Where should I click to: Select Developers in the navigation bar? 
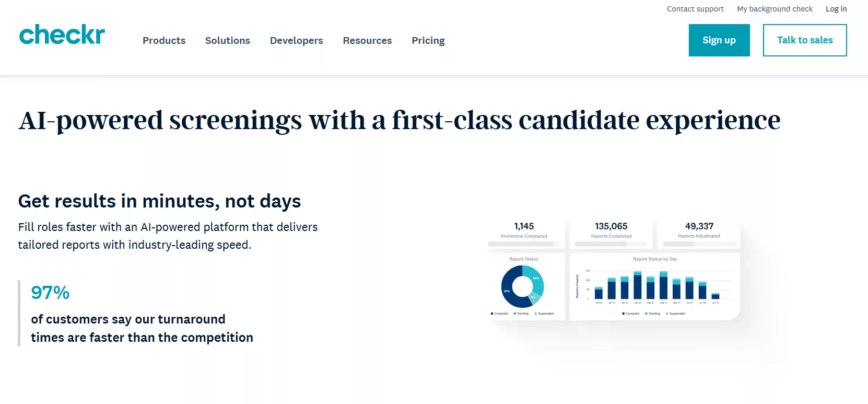click(x=296, y=40)
